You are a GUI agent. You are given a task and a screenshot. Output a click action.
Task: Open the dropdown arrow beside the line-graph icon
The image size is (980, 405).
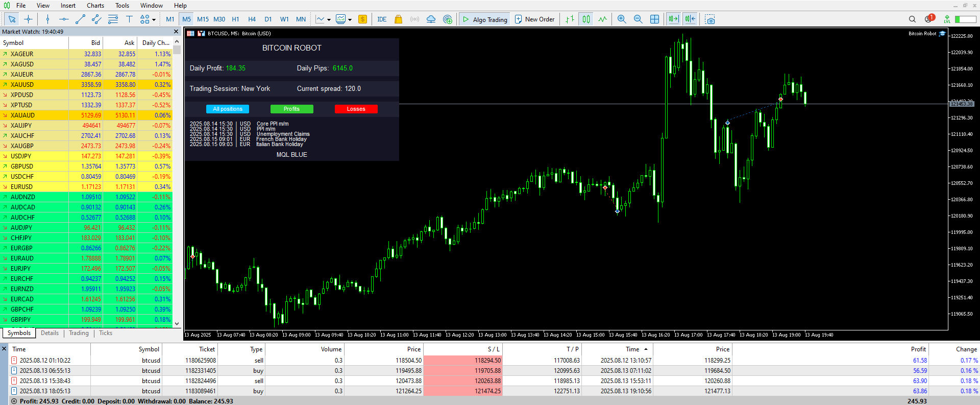point(329,20)
